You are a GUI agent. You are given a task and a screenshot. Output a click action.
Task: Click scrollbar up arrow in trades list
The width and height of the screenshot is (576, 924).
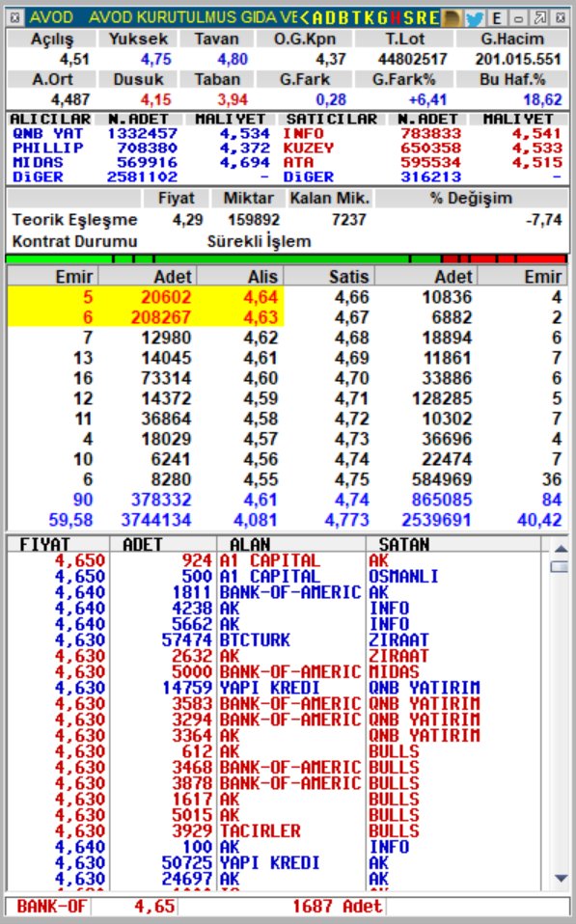coord(561,548)
